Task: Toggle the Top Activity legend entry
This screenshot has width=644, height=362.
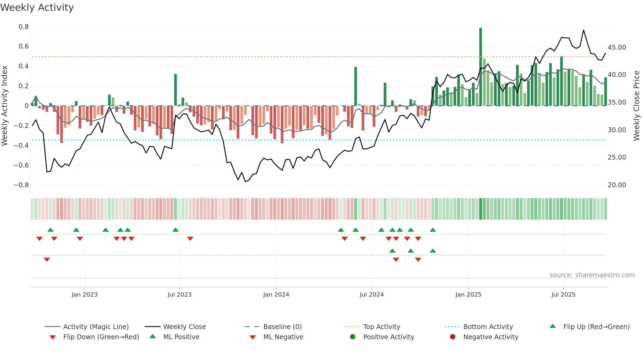Action: tap(372, 327)
